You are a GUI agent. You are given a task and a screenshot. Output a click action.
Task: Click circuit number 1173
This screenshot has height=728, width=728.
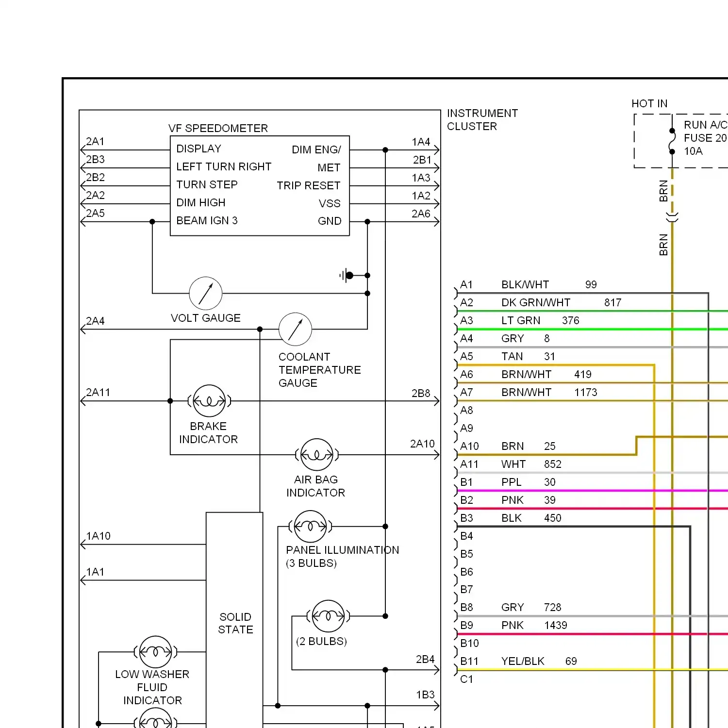(x=586, y=392)
